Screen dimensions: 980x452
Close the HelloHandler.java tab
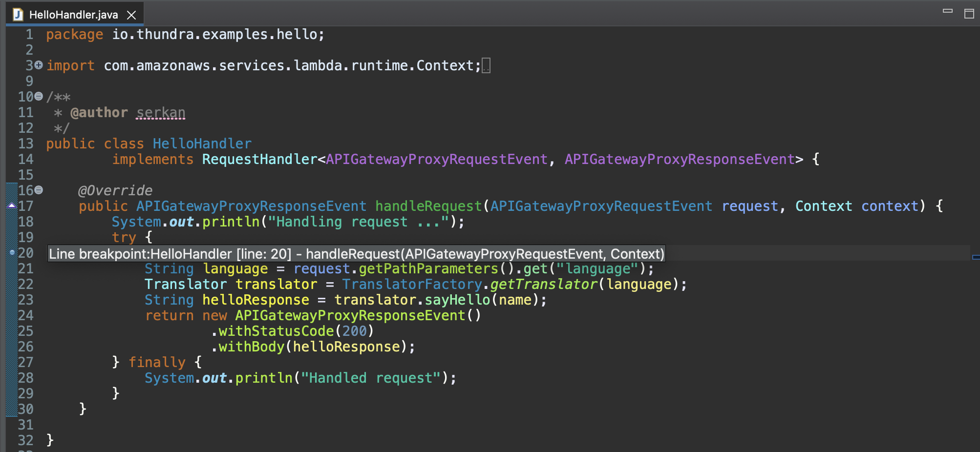131,15
